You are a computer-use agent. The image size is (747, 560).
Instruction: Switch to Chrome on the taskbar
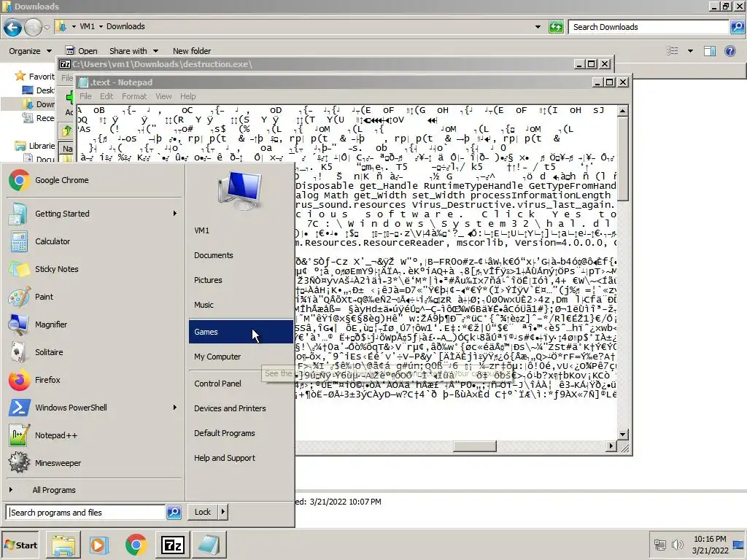(136, 545)
